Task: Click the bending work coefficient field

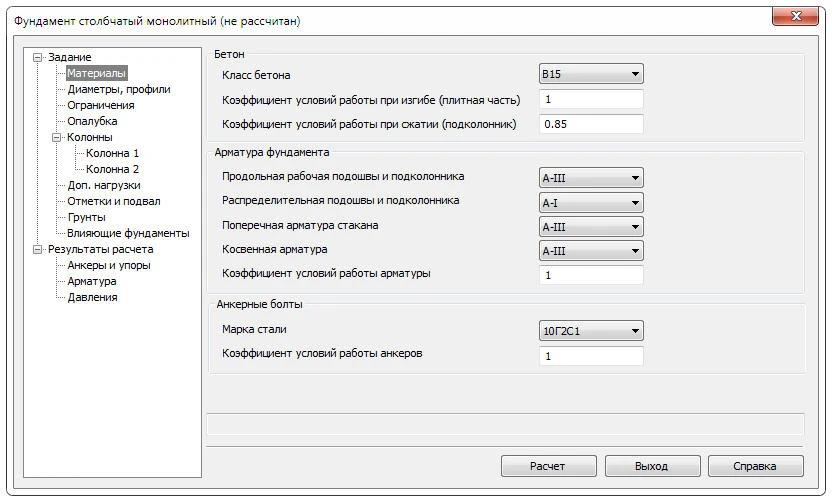Action: click(x=590, y=100)
